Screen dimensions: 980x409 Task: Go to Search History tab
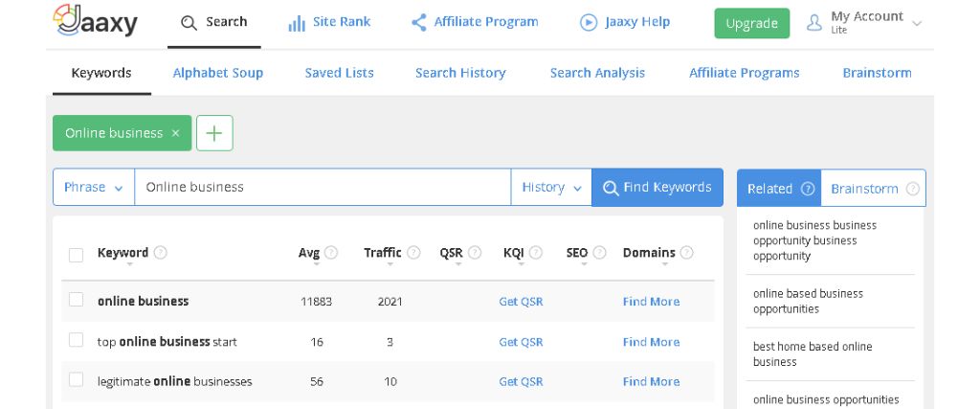tap(460, 73)
